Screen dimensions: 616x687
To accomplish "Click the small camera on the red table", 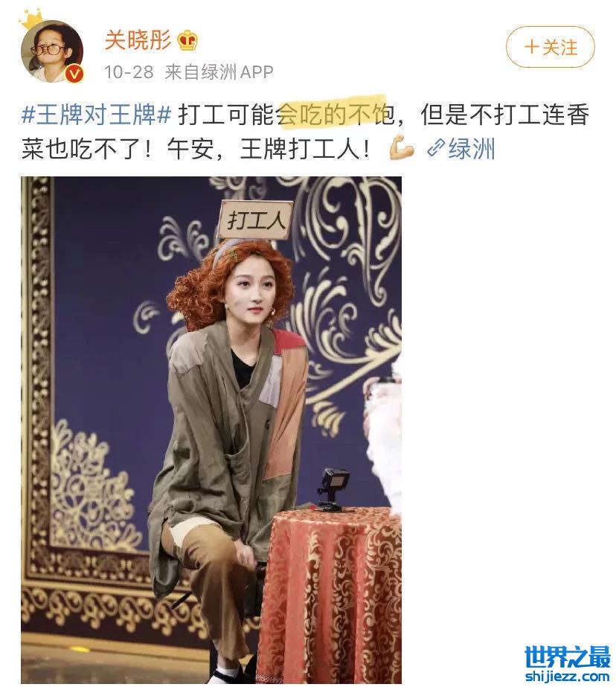I will coord(334,489).
